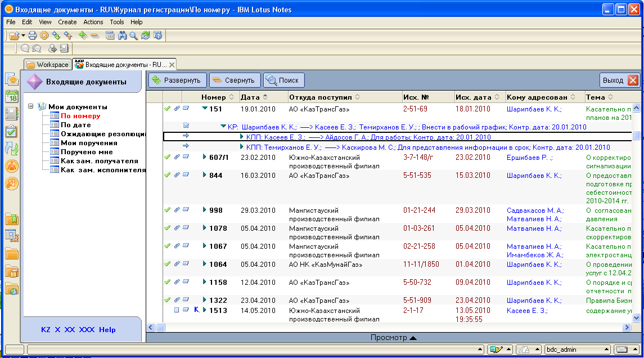This screenshot has height=358, width=644.
Task: Expand document 998 using its triangle
Action: [x=205, y=210]
